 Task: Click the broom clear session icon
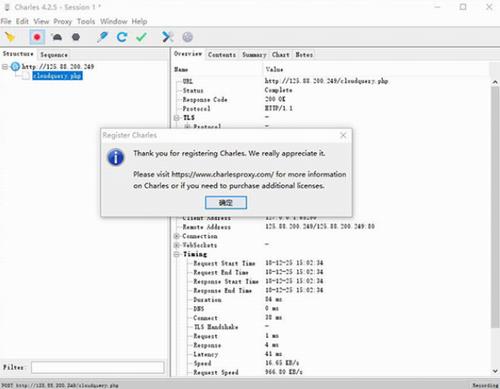click(x=10, y=37)
